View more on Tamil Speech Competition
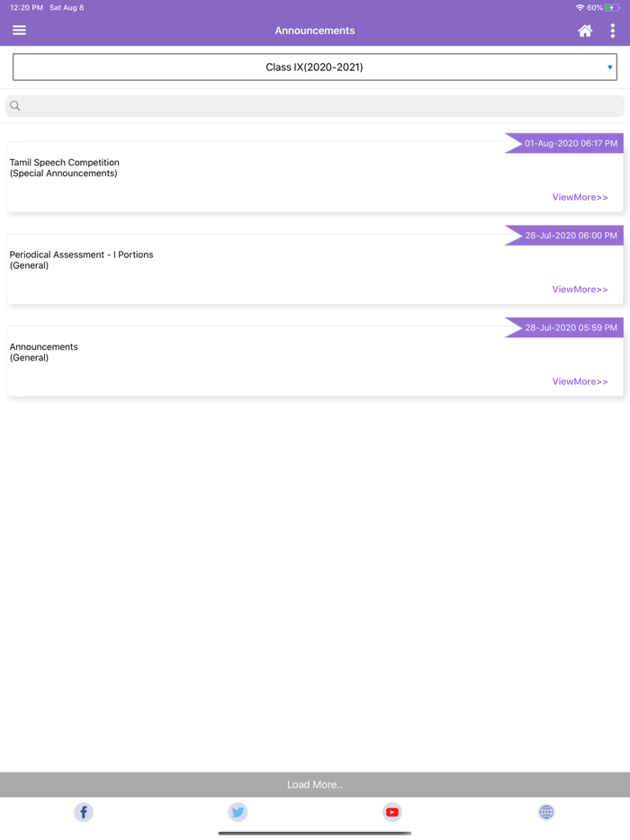This screenshot has width=630, height=840. click(x=580, y=197)
